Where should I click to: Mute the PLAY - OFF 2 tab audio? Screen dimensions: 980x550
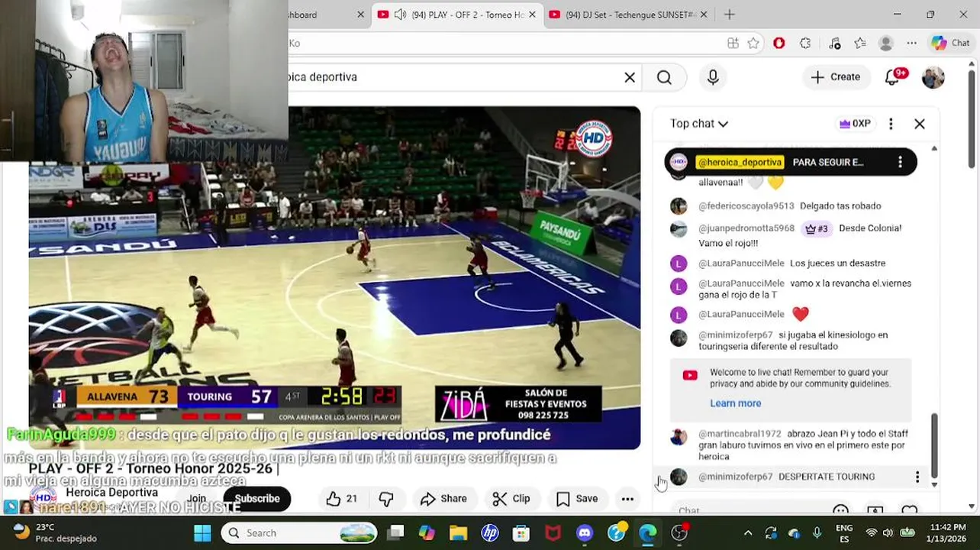[x=400, y=15]
